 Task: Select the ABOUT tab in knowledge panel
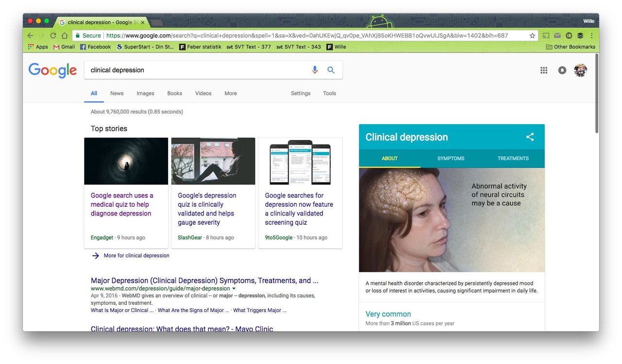click(x=390, y=158)
